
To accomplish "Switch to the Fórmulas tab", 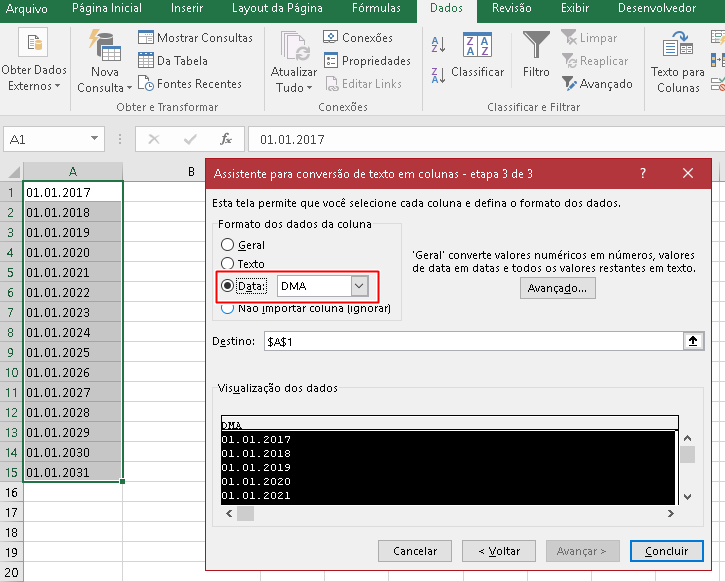I will point(376,8).
